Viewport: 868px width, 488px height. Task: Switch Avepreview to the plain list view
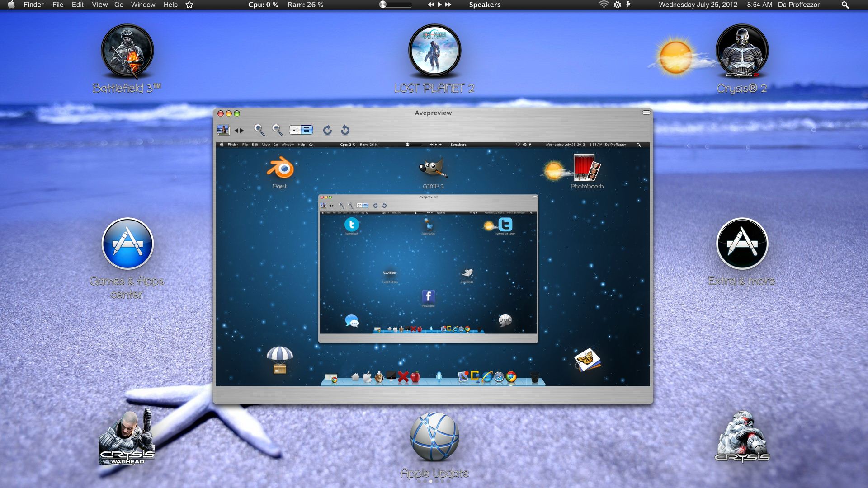(307, 130)
